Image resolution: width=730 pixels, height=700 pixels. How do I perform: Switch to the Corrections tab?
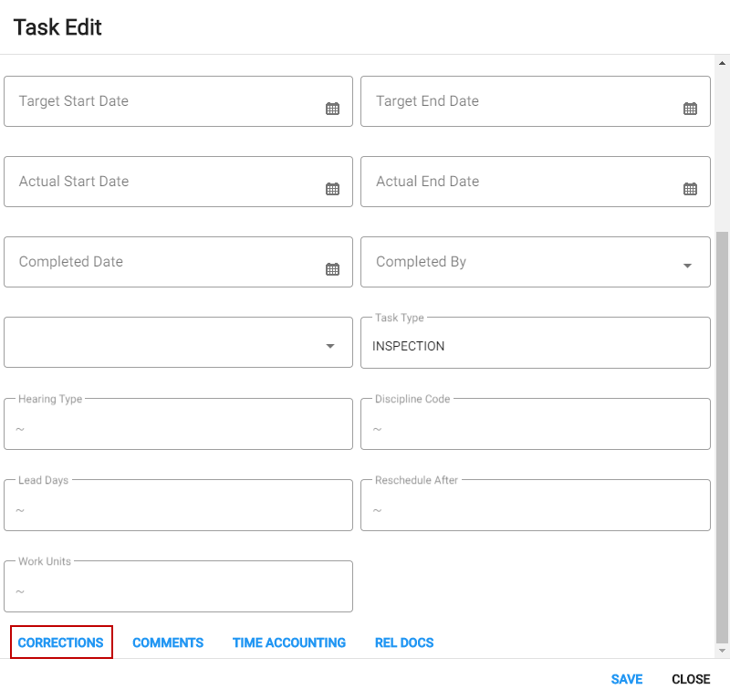tap(61, 643)
